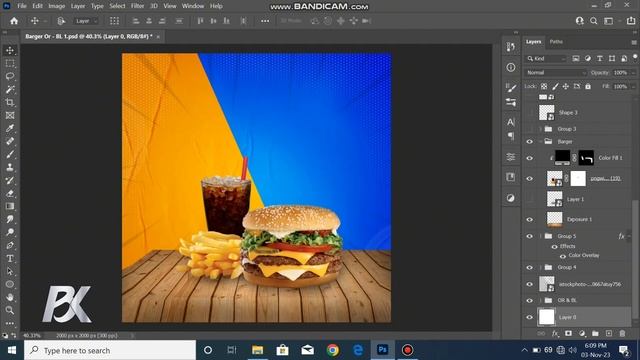The height and width of the screenshot is (360, 640).
Task: Hide the Color Fill 1 layer
Action: pos(529,158)
